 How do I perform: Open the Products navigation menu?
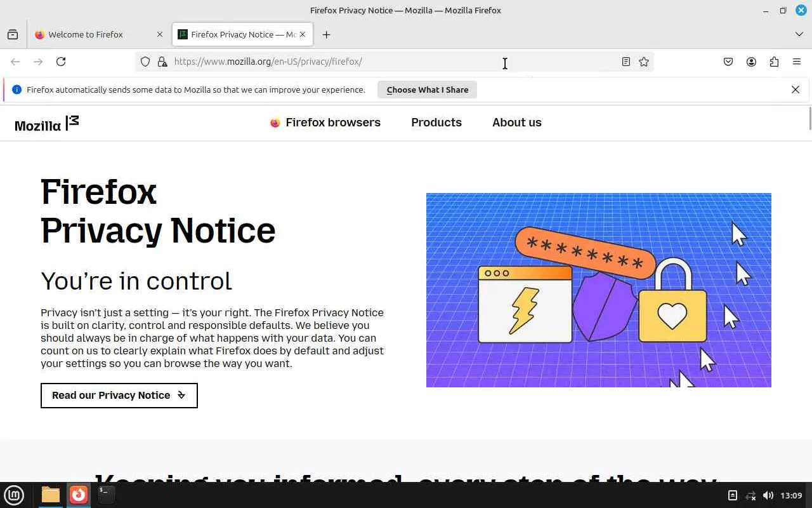tap(436, 123)
